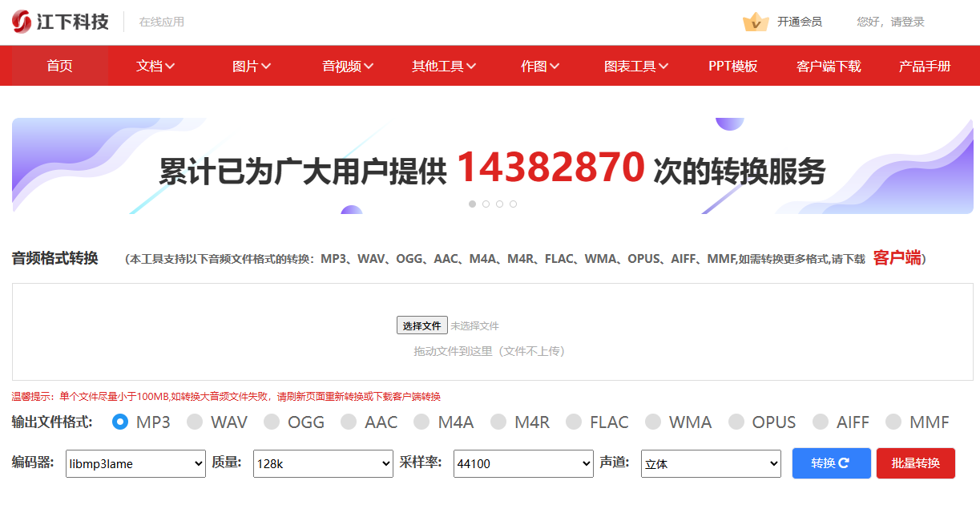This screenshot has width=980, height=505.
Task: Click the 江下科技 logo icon
Action: 22,22
